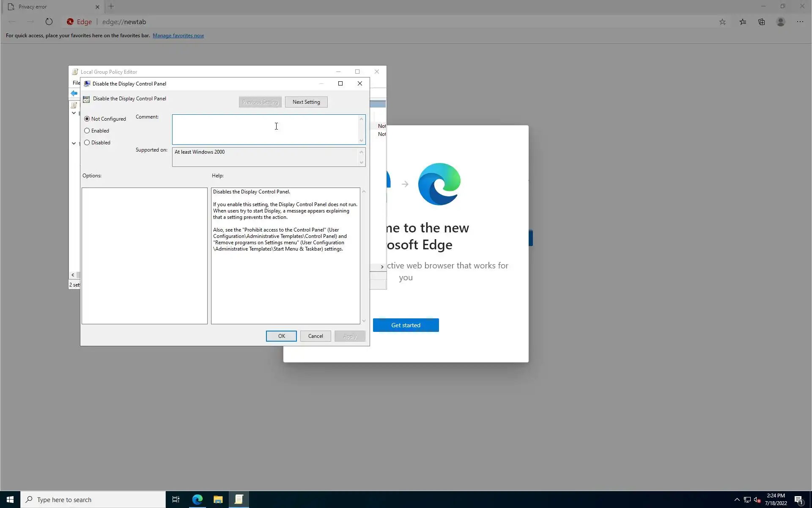
Task: Click inside the Comment text field
Action: coord(265,129)
